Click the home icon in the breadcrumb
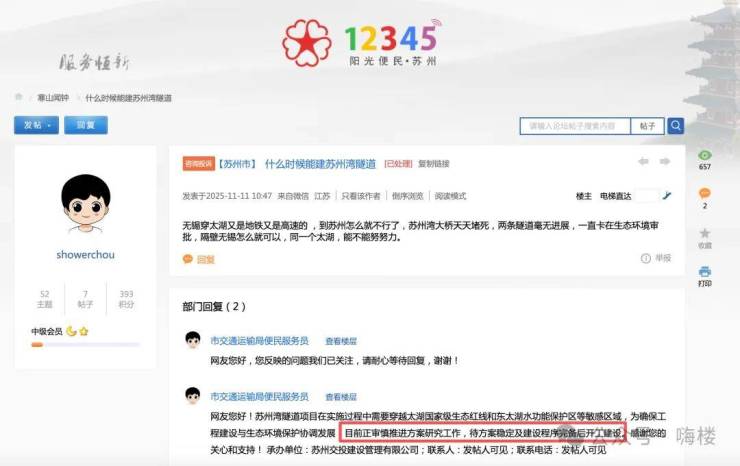The width and height of the screenshot is (740, 466). [19, 97]
